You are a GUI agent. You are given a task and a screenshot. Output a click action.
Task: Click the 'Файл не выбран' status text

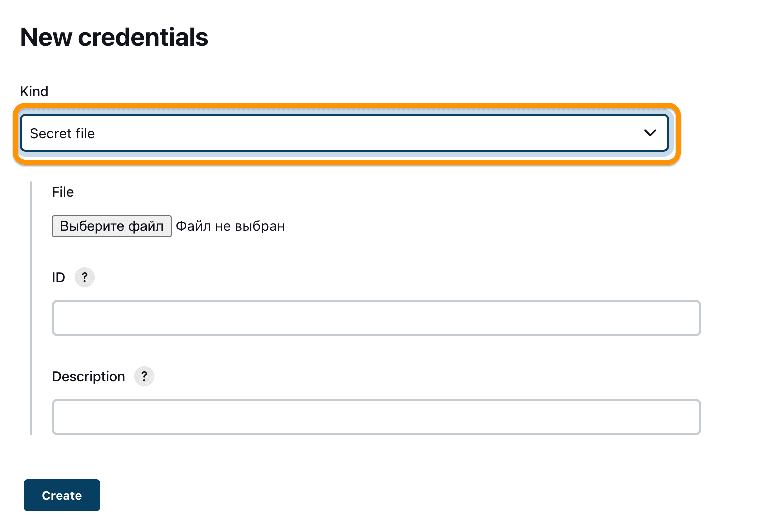[230, 226]
